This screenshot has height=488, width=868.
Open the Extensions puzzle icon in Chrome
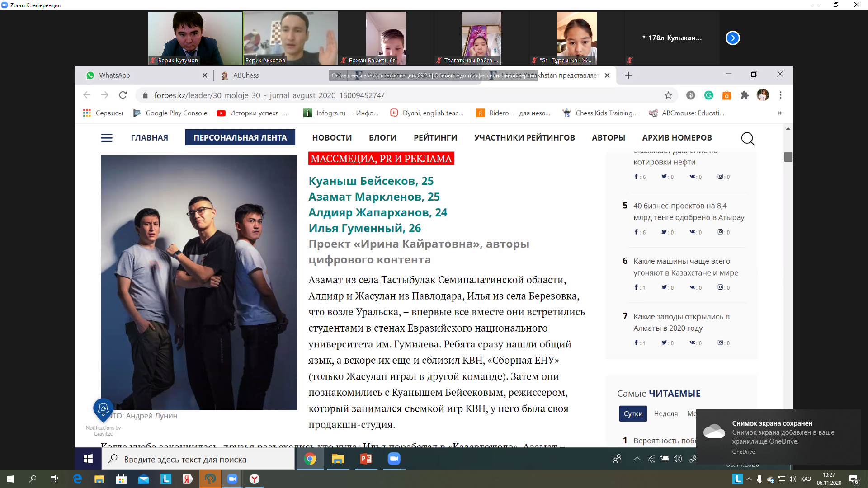(745, 95)
